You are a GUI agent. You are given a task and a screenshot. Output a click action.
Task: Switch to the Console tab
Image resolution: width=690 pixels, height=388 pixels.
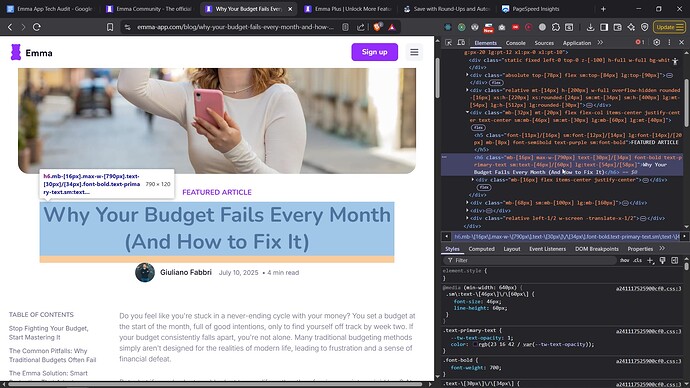click(x=515, y=43)
